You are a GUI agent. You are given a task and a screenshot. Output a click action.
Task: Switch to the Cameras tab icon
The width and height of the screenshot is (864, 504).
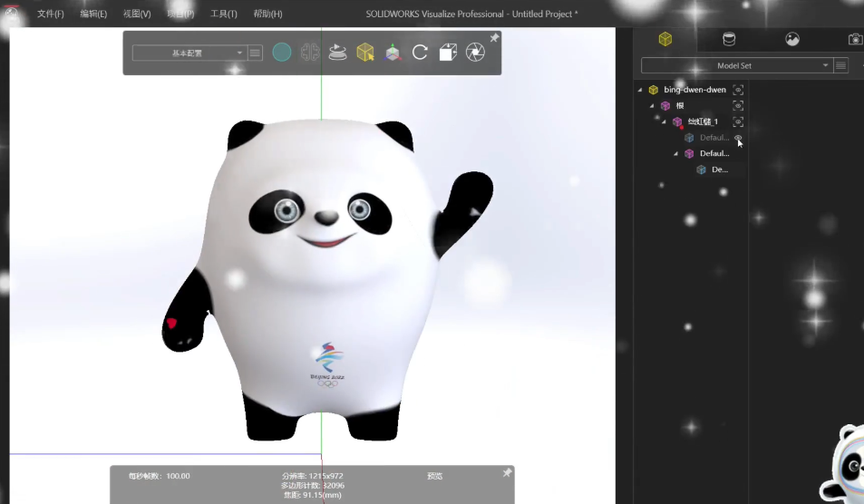[x=856, y=39]
